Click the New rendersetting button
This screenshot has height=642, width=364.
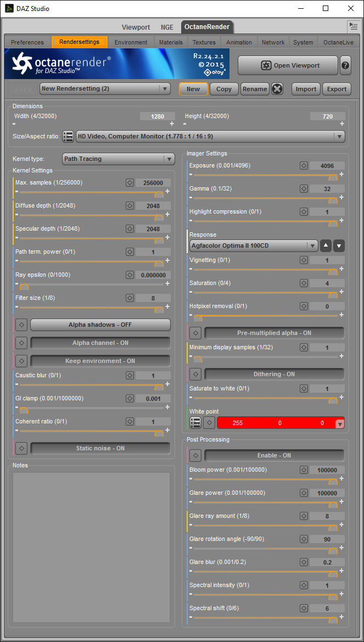coord(193,89)
